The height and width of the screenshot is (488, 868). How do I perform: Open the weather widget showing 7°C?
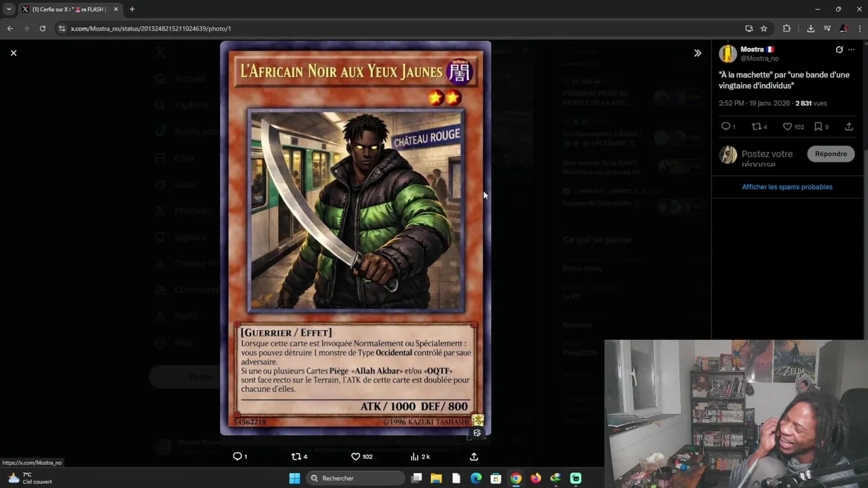pyautogui.click(x=29, y=479)
